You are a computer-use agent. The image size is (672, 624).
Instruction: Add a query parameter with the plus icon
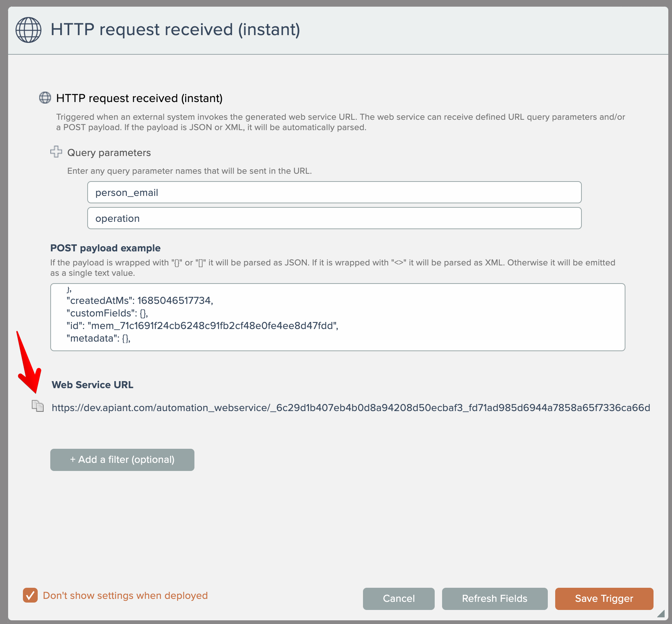click(56, 152)
